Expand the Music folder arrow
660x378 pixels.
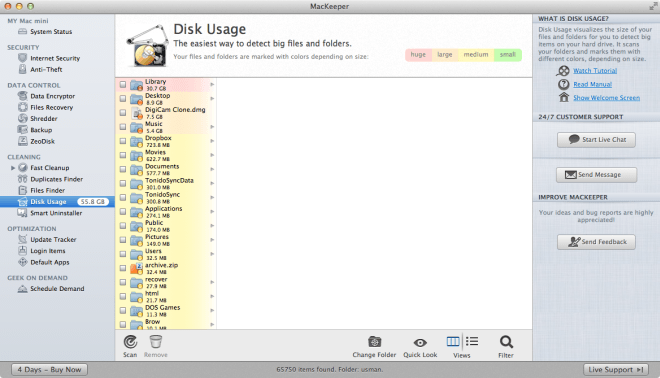(212, 127)
